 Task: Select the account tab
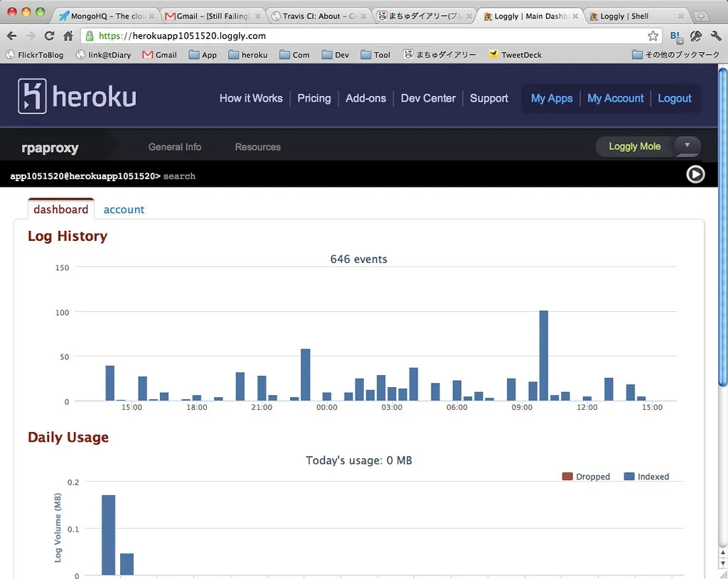click(124, 210)
